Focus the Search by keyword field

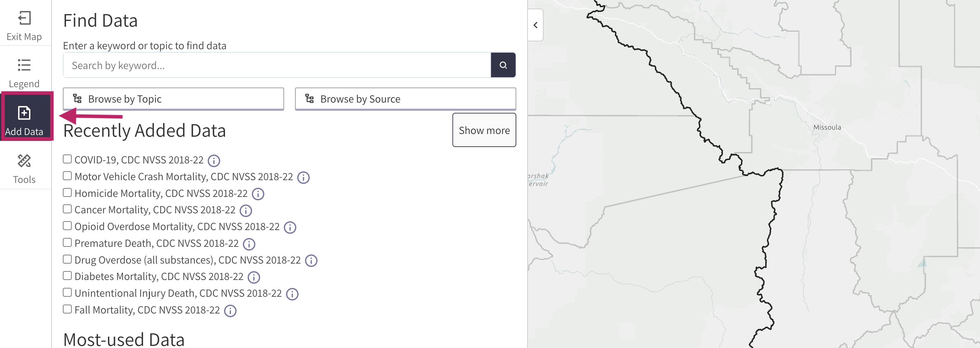pos(277,66)
